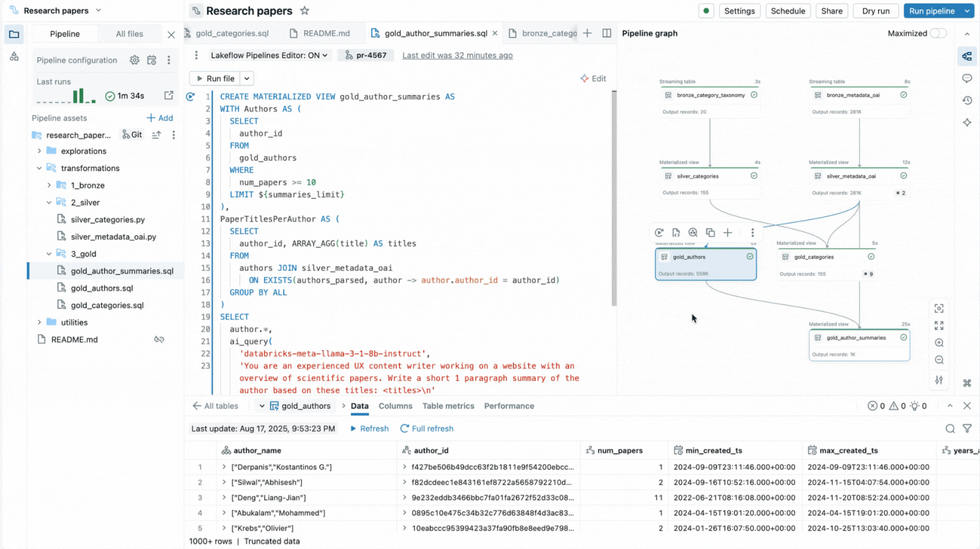Switch to the Columns tab
The image size is (980, 549).
coord(395,406)
